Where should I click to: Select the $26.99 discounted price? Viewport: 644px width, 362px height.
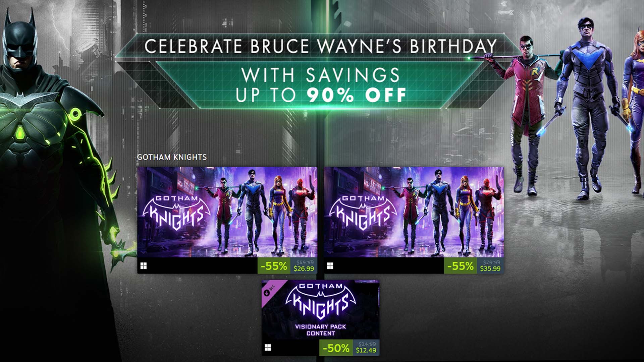click(x=304, y=268)
